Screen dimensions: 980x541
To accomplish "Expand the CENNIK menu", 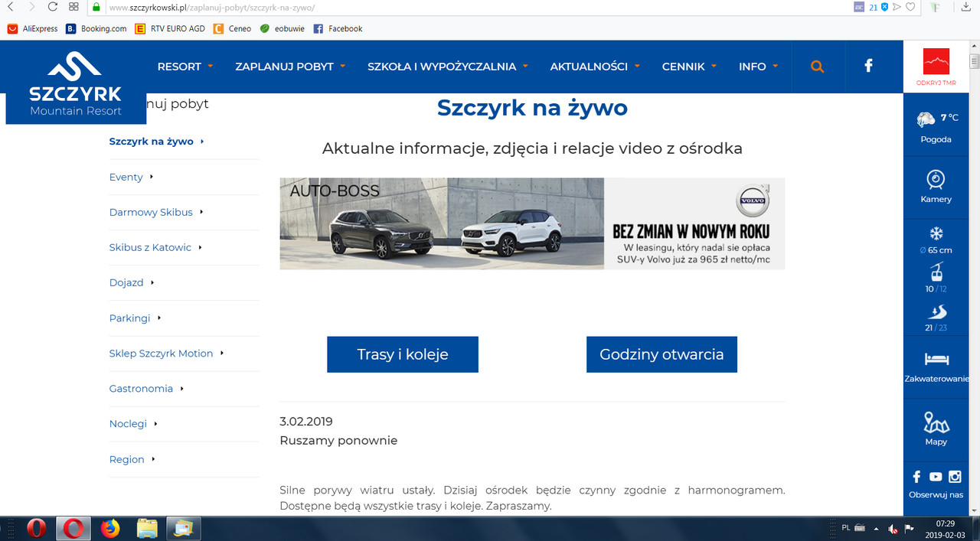I will click(689, 67).
